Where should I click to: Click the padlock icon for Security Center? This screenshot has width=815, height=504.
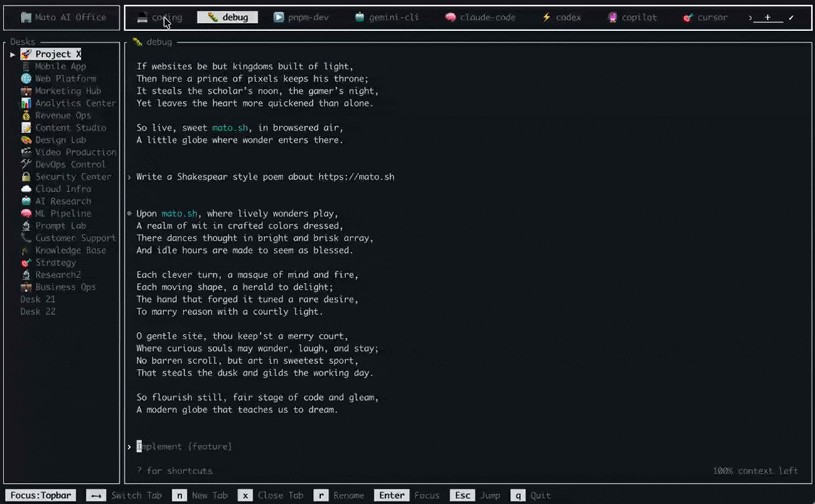coord(26,177)
